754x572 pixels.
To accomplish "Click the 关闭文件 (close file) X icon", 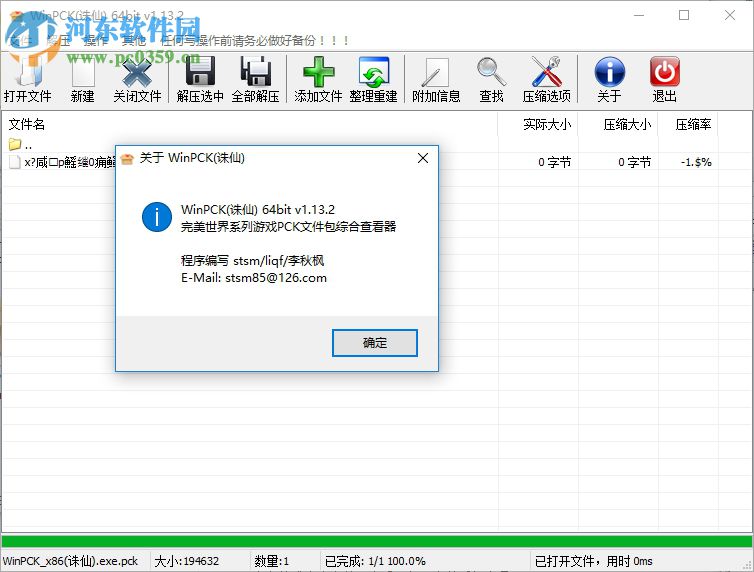I will (137, 72).
